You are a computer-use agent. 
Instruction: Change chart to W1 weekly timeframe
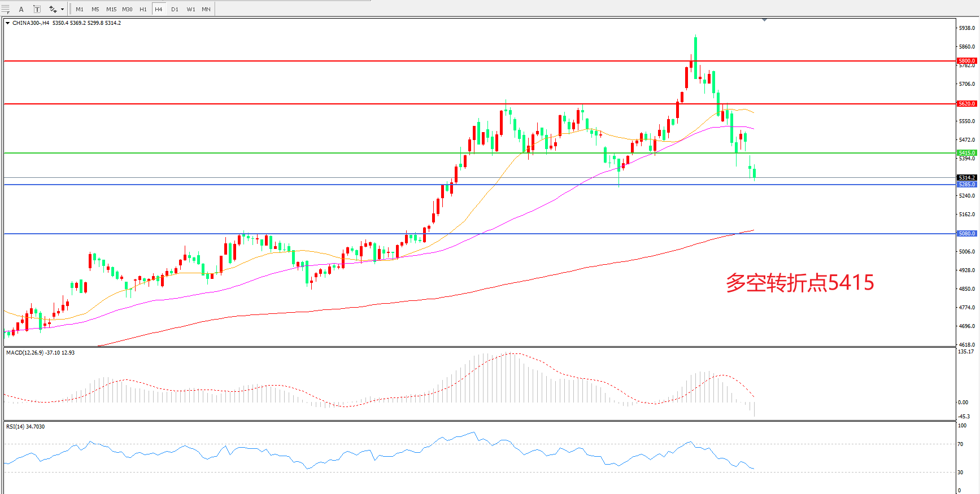pos(191,9)
